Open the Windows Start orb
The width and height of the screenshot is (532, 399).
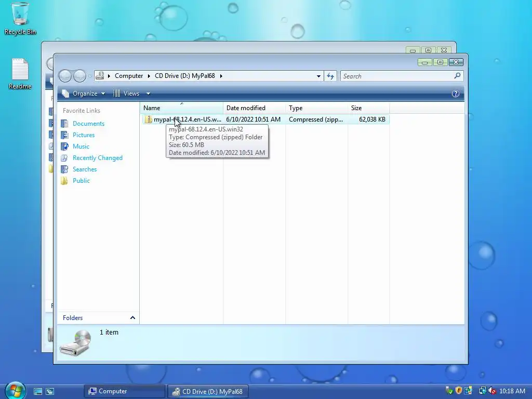16,390
